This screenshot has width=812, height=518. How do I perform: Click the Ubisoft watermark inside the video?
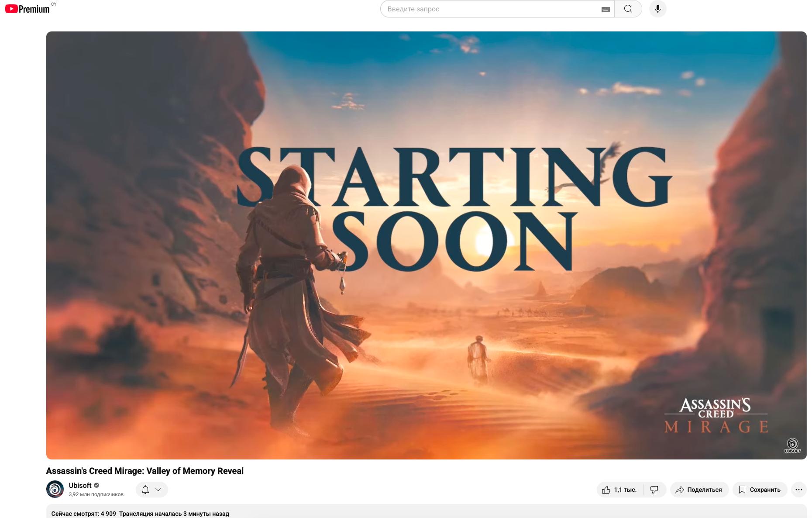(792, 445)
